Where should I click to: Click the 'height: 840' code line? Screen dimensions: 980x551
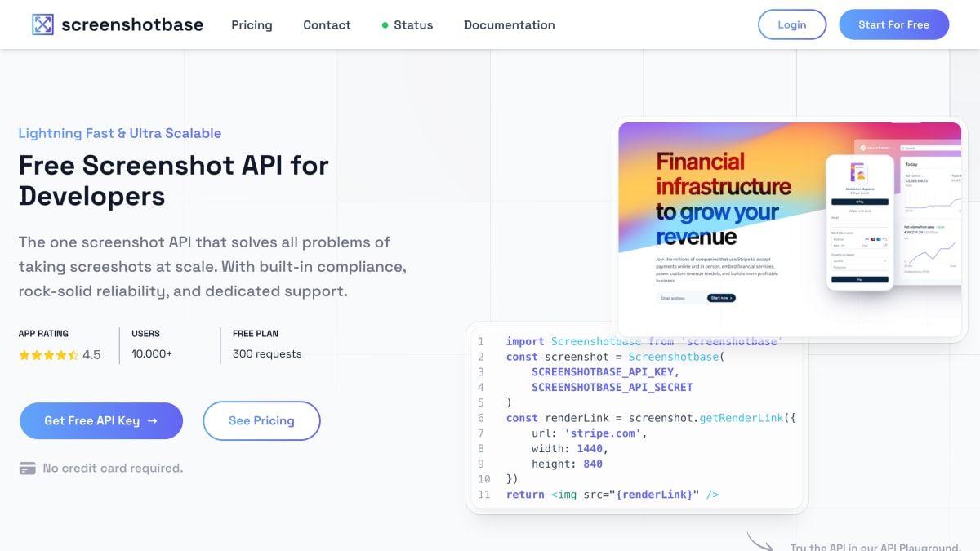click(567, 464)
